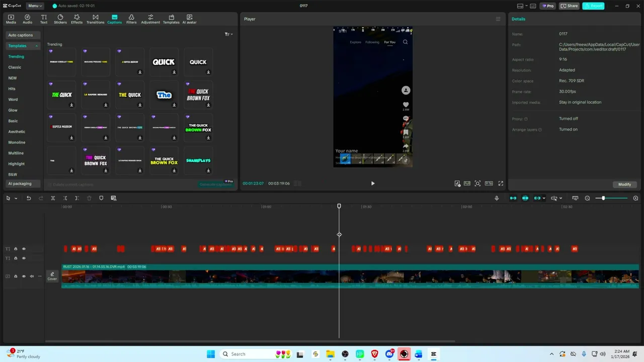Screen dimensions: 644x362
Task: Zoom out the timeline
Action: click(x=587, y=198)
